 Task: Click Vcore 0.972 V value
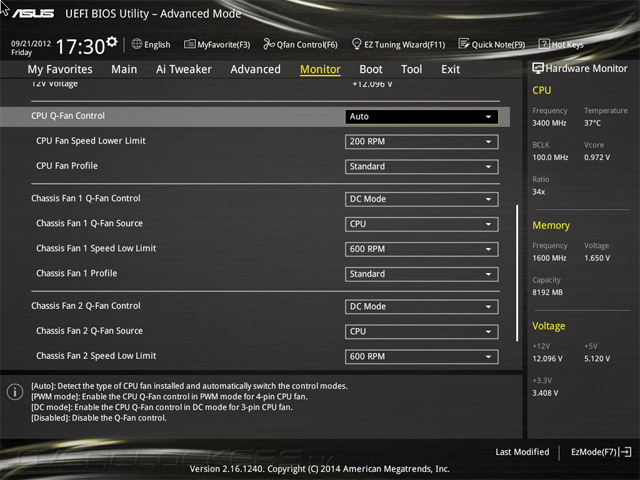point(597,157)
